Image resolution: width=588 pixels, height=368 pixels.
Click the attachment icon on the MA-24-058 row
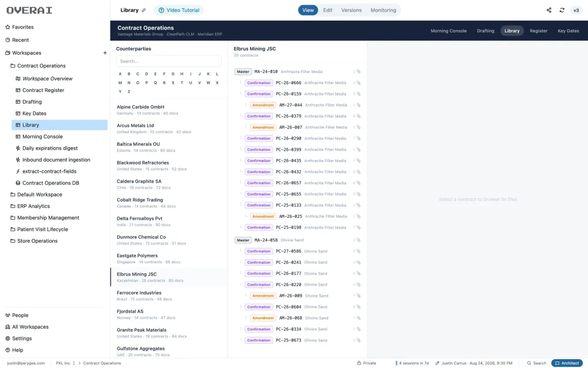[358, 240]
